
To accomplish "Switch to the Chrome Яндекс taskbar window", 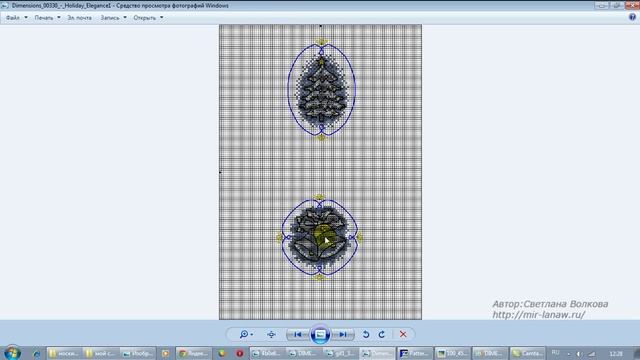I will click(x=194, y=353).
